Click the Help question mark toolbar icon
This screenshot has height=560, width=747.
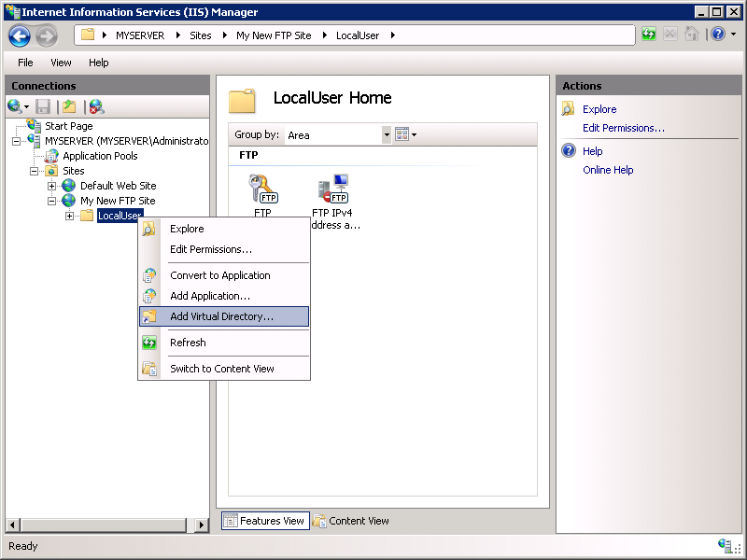715,35
